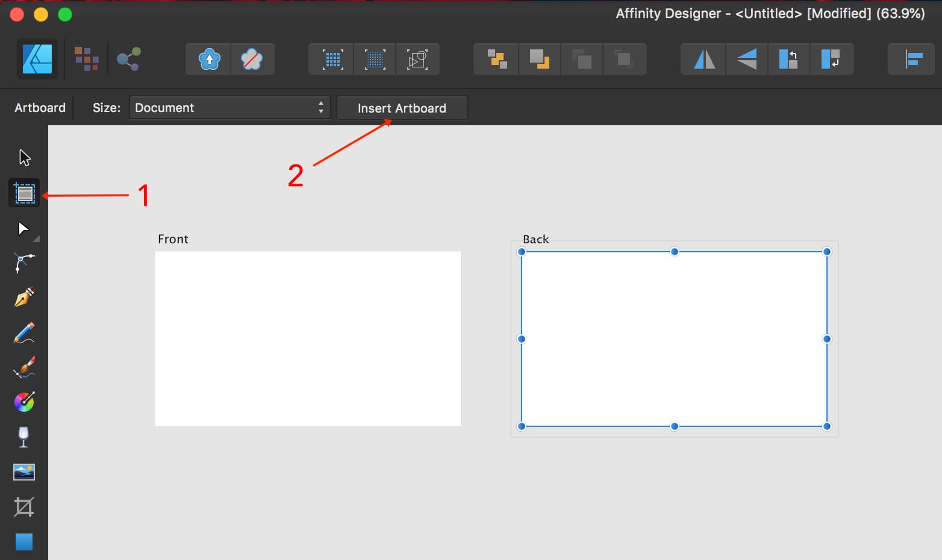Open the Size dropdown showing Document
Viewport: 942px width, 560px height.
[229, 108]
